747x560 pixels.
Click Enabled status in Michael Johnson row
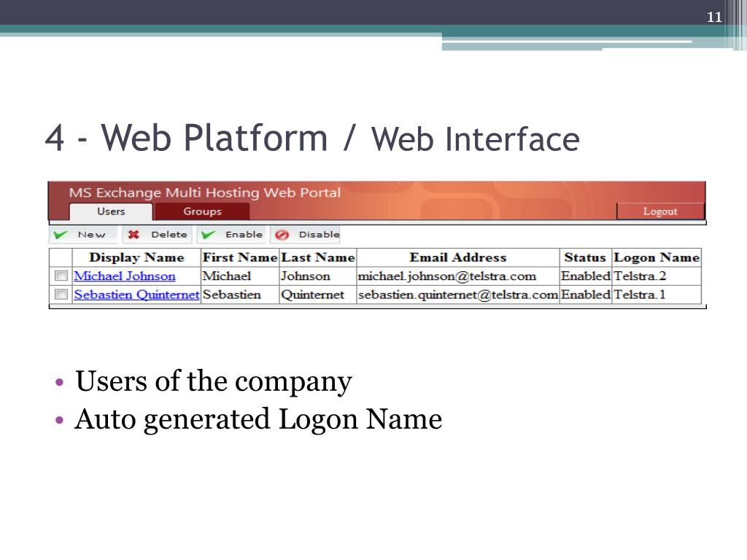(586, 276)
